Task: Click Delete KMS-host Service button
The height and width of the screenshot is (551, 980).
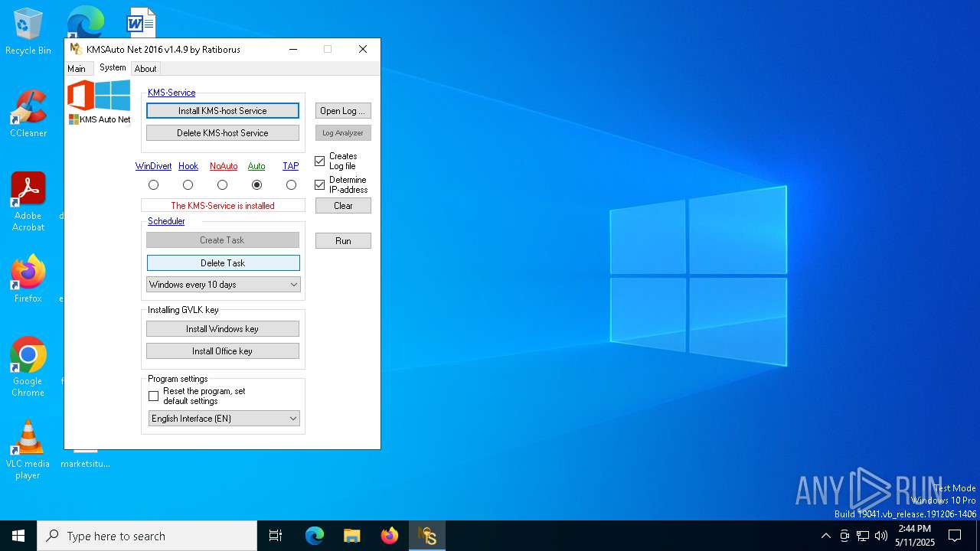Action: pos(223,133)
